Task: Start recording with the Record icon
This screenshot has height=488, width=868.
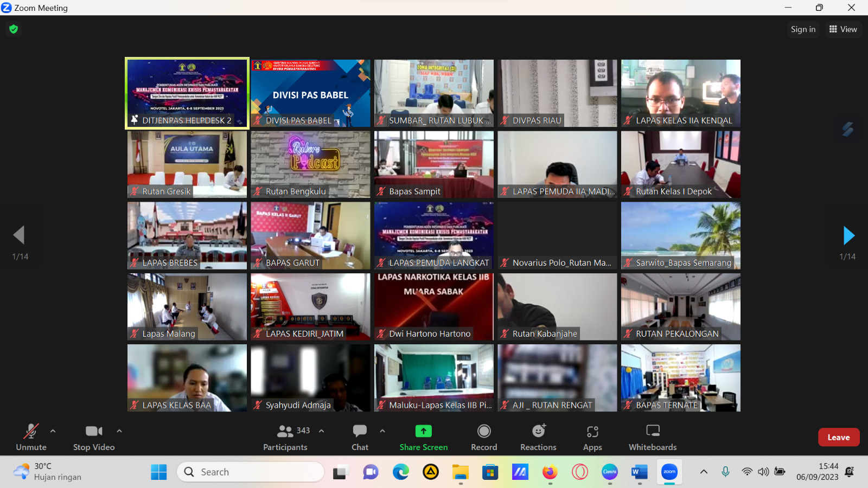Action: (484, 432)
